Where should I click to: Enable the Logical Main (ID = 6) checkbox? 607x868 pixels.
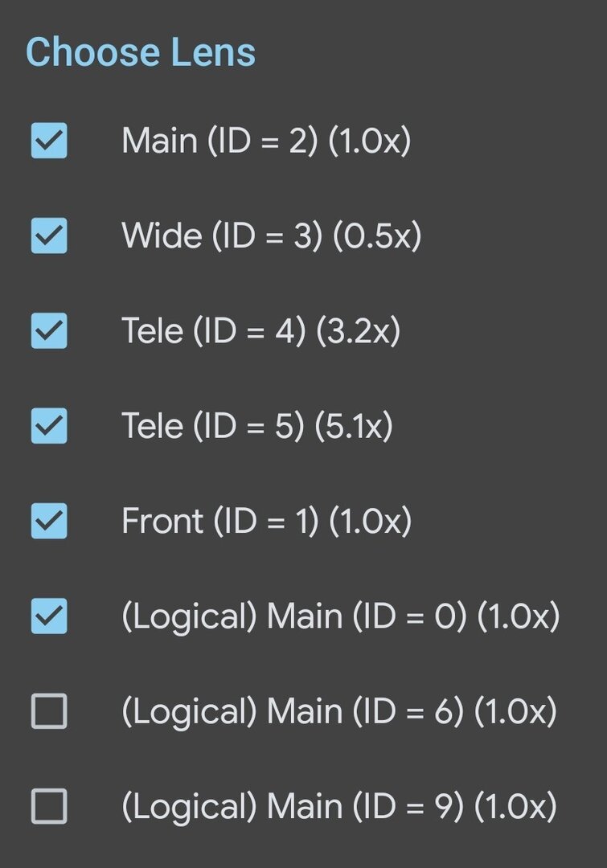pos(49,711)
